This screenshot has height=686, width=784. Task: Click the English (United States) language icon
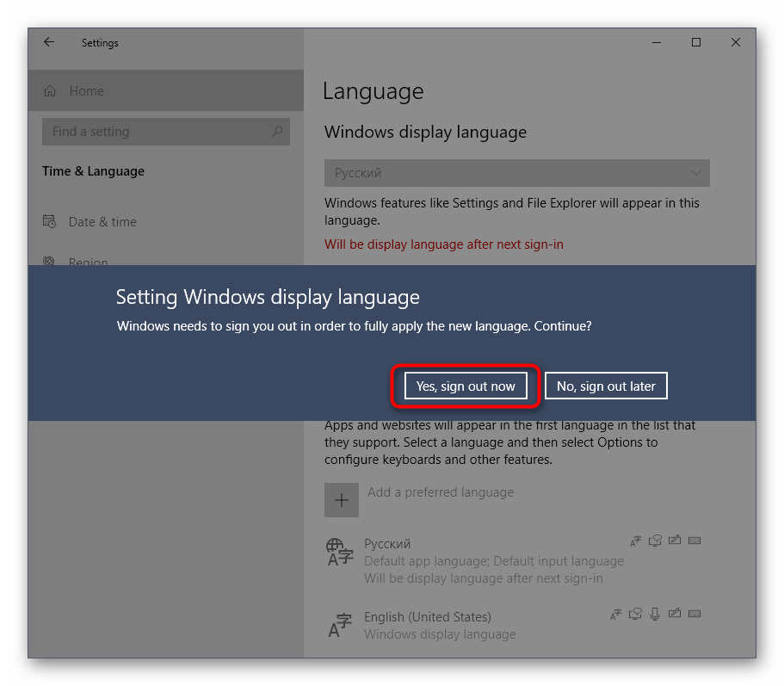click(x=339, y=625)
